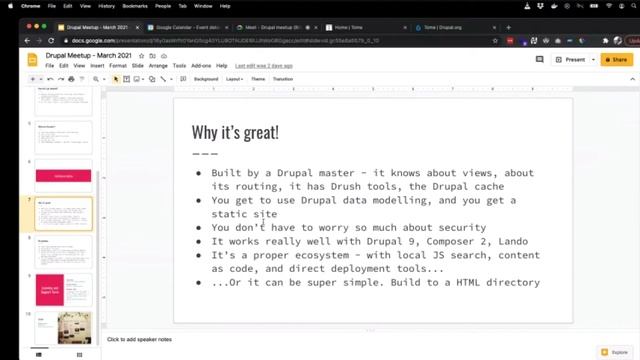Expand the new slide layout dropdown arrow
The image size is (640, 360).
pyautogui.click(x=41, y=79)
